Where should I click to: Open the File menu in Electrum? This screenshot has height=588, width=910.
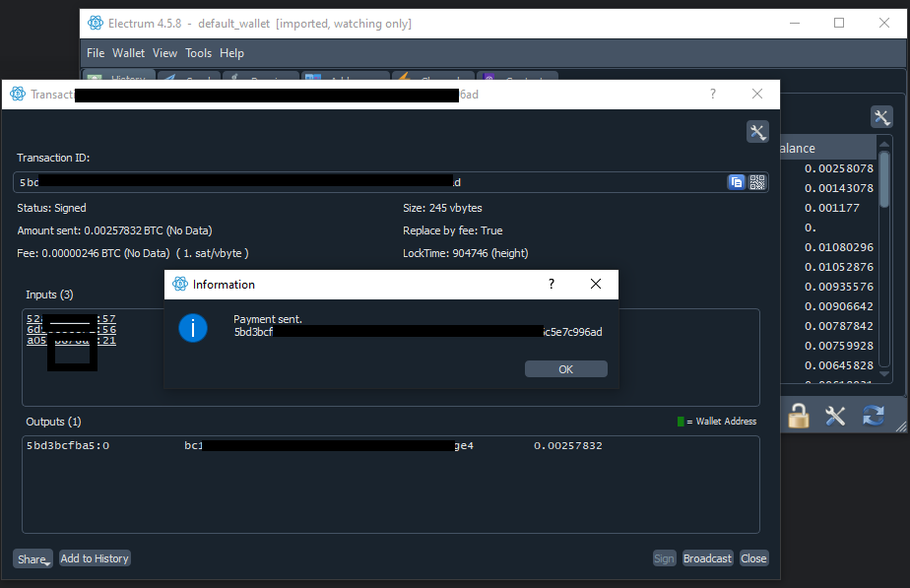96,53
